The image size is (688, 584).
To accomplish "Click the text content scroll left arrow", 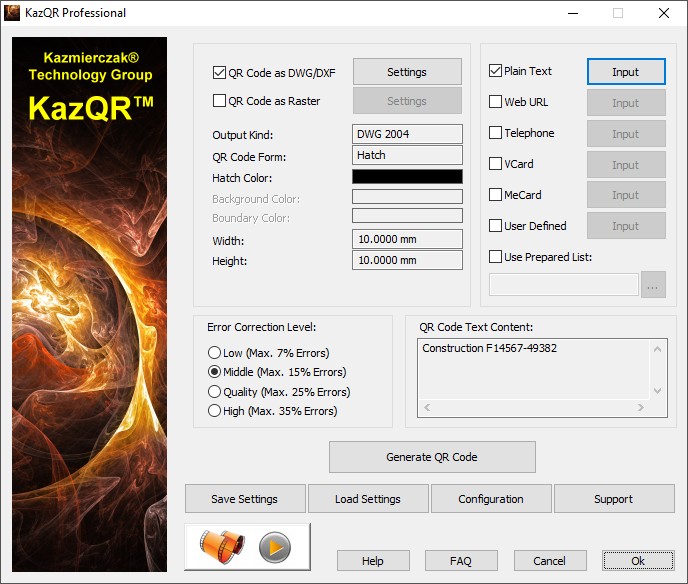I will point(427,408).
